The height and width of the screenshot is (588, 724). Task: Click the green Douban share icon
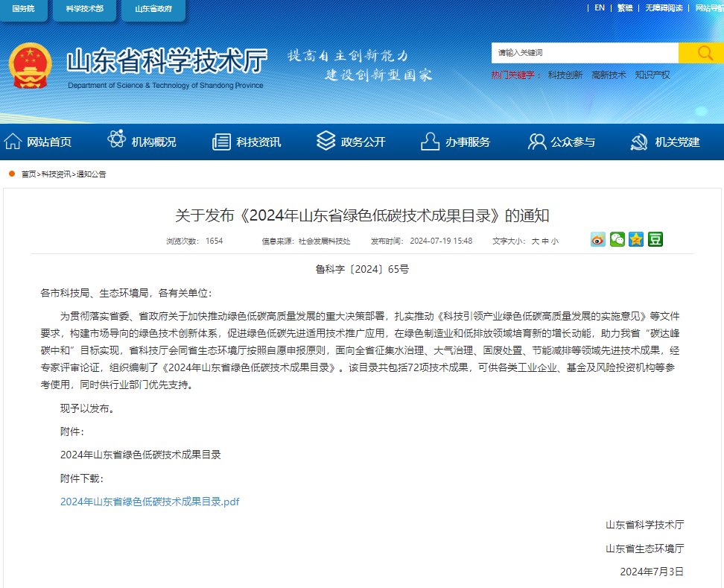pyautogui.click(x=655, y=239)
